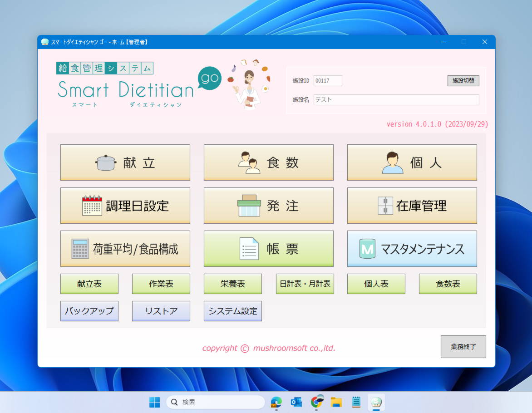Click the 献立表 button
This screenshot has width=532, height=413.
pyautogui.click(x=89, y=284)
